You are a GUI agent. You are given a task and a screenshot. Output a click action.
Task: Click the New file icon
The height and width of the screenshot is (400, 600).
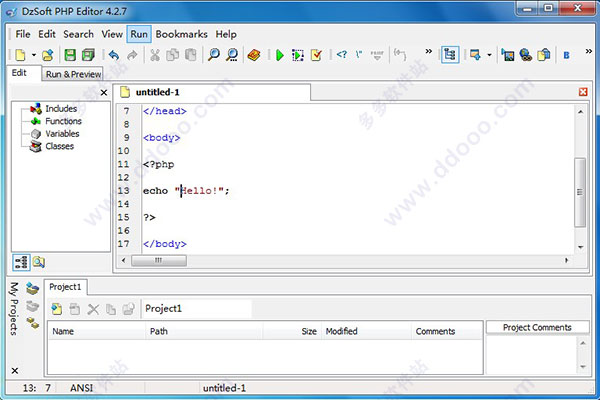pyautogui.click(x=20, y=55)
